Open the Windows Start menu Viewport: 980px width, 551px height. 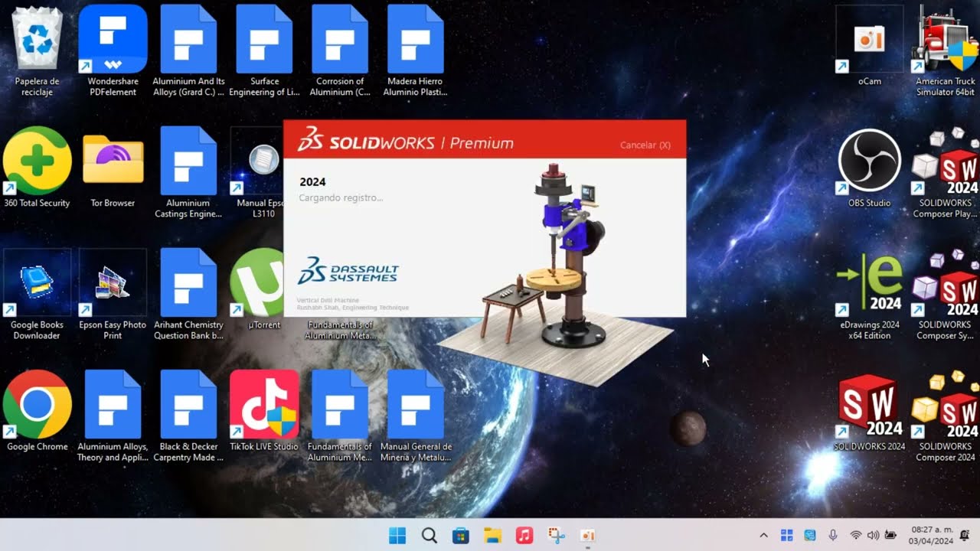pyautogui.click(x=397, y=536)
